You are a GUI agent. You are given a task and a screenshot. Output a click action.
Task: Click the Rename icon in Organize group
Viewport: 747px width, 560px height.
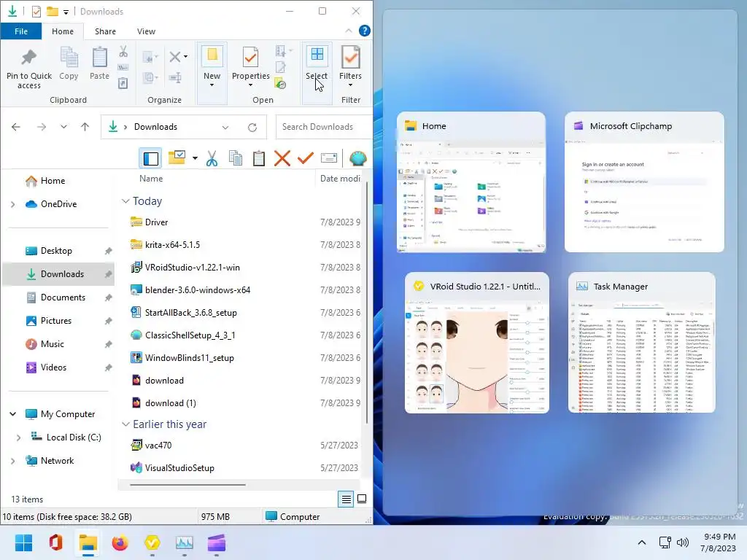tap(175, 77)
